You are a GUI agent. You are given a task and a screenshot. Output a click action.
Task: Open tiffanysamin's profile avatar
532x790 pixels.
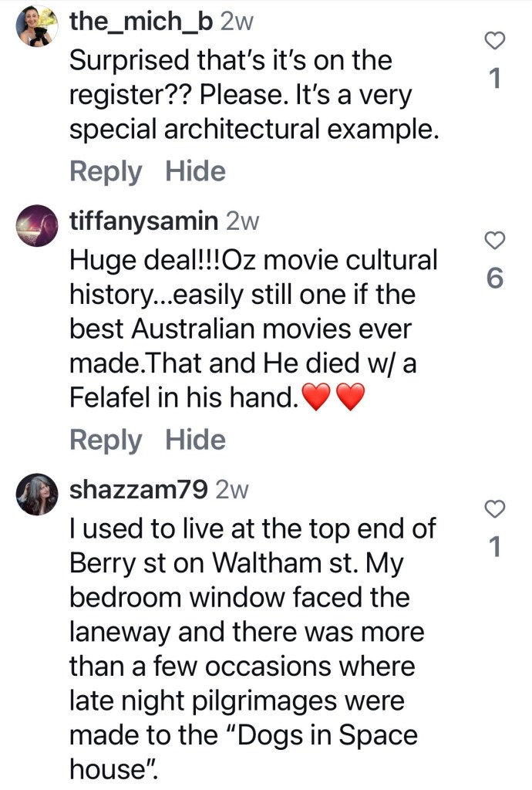(x=37, y=225)
